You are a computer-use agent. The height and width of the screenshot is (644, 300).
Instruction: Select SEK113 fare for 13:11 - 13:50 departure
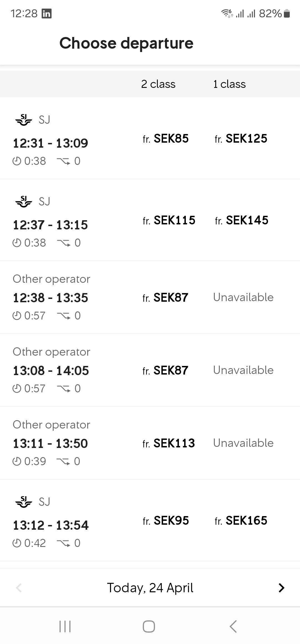pyautogui.click(x=169, y=443)
